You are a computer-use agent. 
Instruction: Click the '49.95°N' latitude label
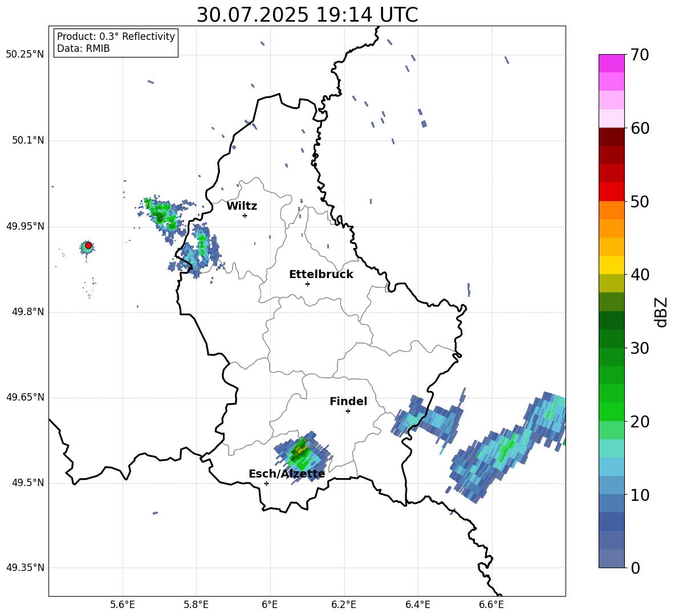point(25,226)
